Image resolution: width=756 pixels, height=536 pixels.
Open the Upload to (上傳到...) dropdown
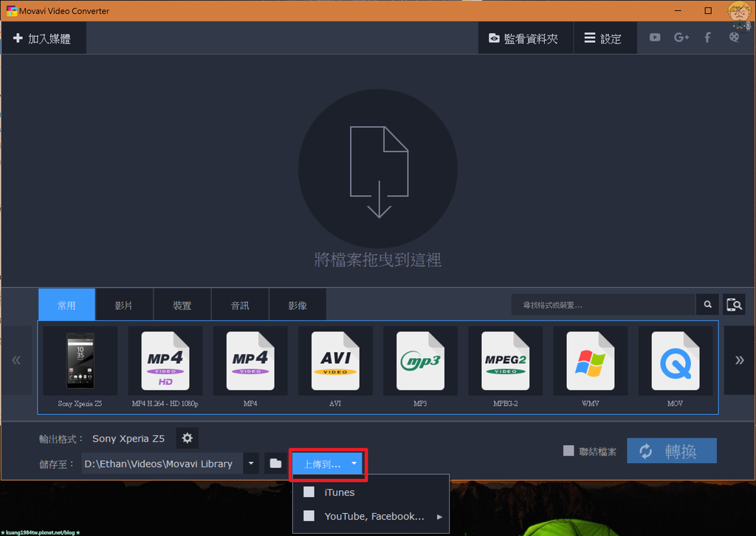pyautogui.click(x=328, y=464)
